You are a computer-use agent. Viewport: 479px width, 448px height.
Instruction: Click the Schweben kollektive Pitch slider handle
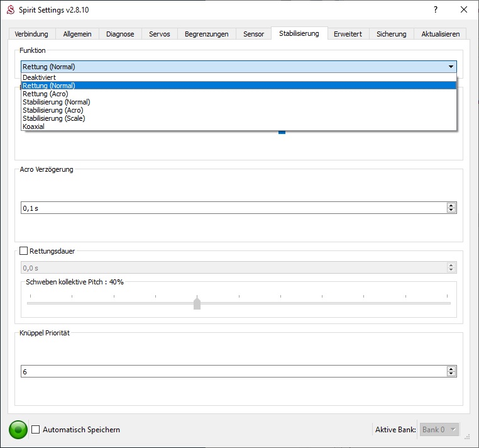tap(197, 303)
